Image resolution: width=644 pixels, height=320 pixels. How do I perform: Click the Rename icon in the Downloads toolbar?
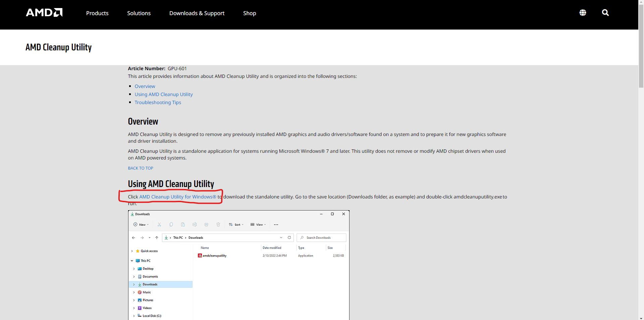(195, 225)
